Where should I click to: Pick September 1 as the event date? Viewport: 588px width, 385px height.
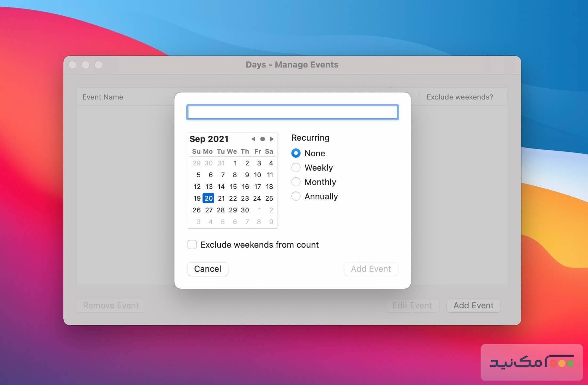235,163
